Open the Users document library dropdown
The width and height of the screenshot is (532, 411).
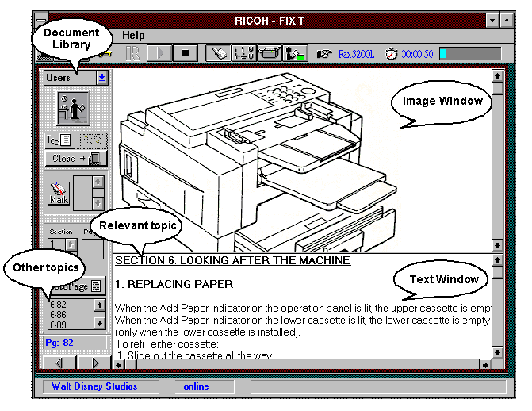pos(101,78)
